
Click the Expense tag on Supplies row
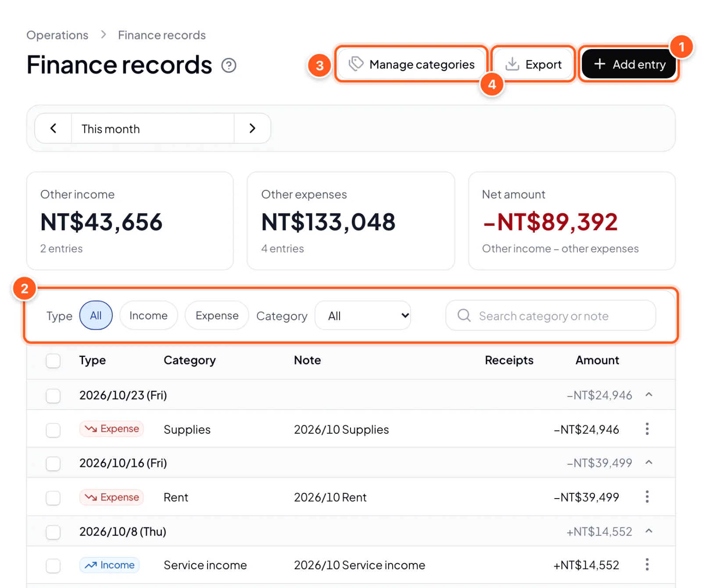[x=111, y=429]
